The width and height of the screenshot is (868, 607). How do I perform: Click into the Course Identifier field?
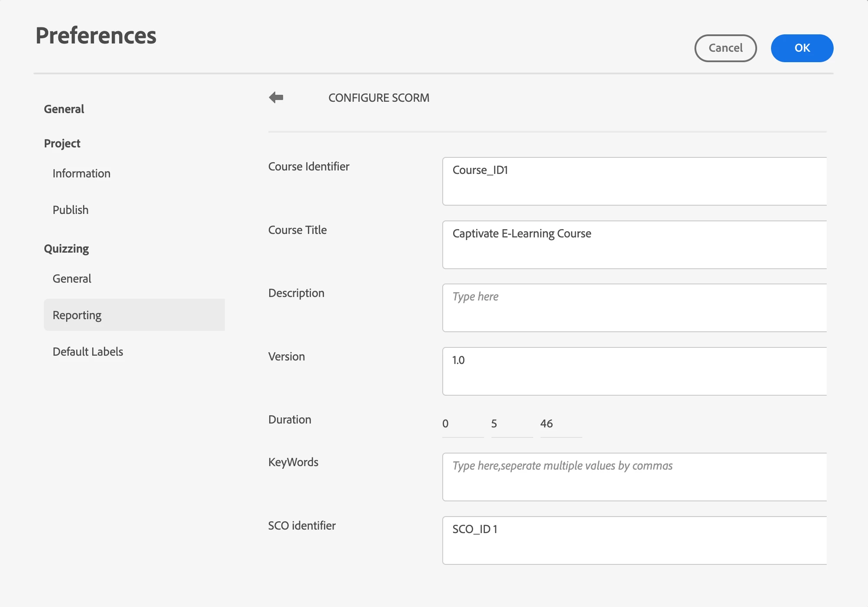pyautogui.click(x=634, y=181)
